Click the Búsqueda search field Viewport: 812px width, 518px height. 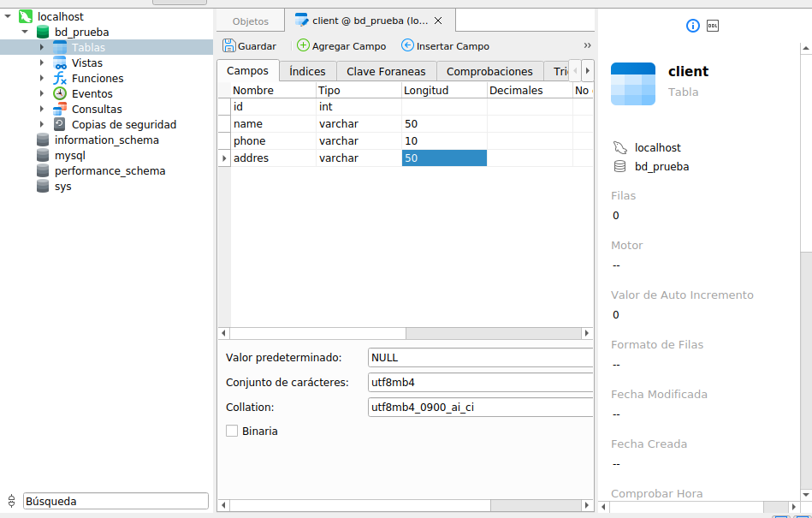coord(116,501)
